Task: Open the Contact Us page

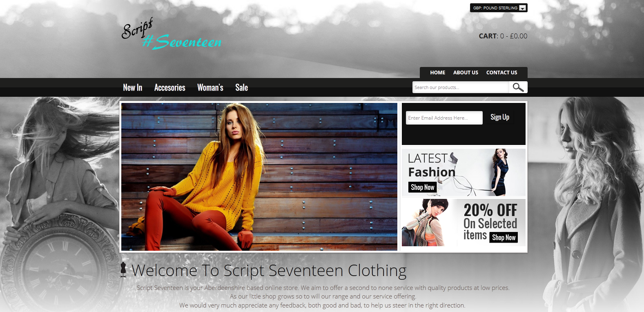Action: coord(501,73)
